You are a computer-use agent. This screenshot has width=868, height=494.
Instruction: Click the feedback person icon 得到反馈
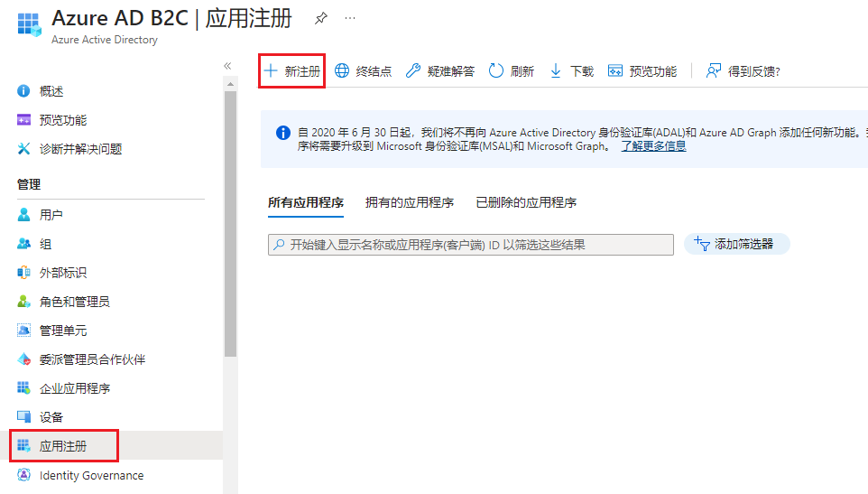coord(714,70)
